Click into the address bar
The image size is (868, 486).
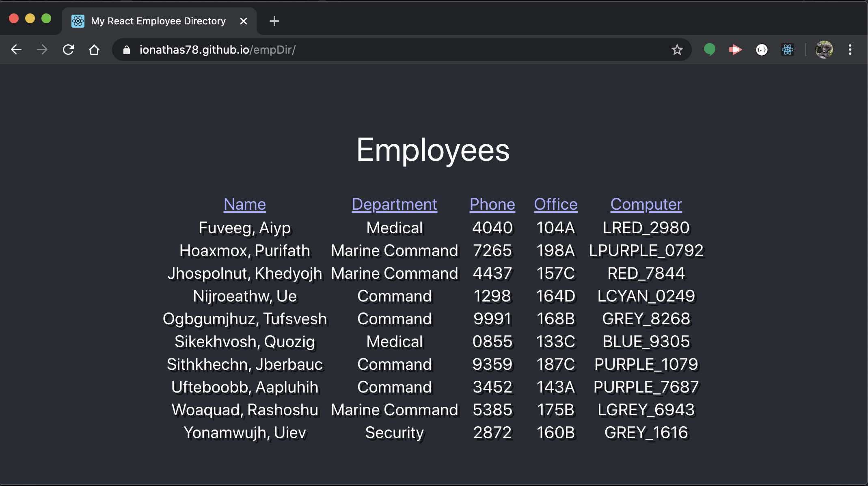tap(365, 50)
